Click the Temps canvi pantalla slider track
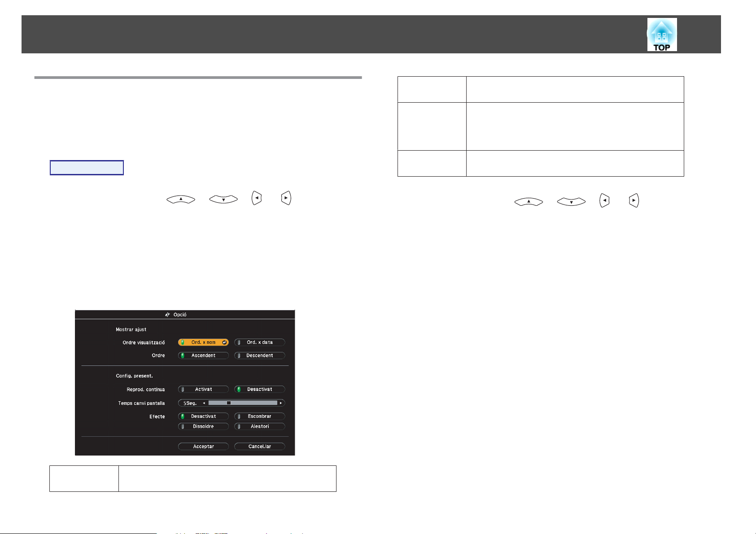 coord(243,403)
